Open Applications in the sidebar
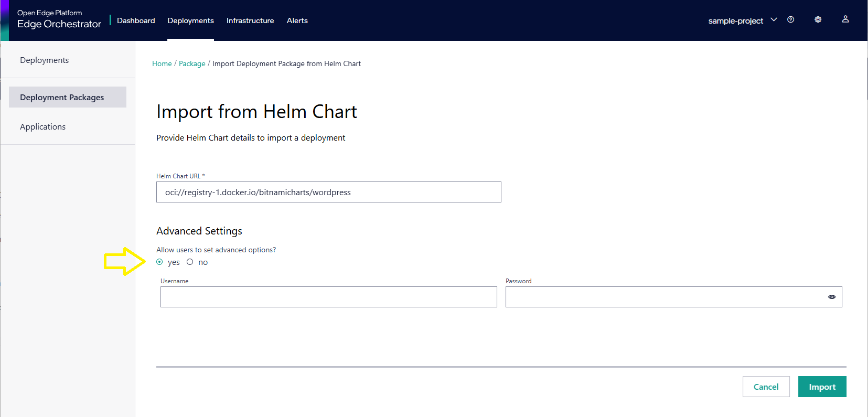Viewport: 868px width, 417px height. [x=42, y=127]
